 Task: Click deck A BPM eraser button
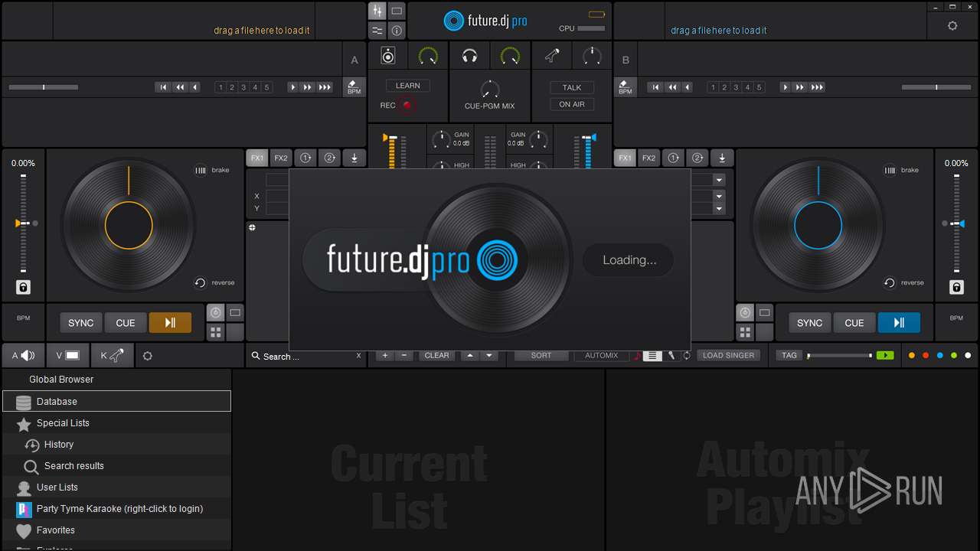click(x=353, y=86)
